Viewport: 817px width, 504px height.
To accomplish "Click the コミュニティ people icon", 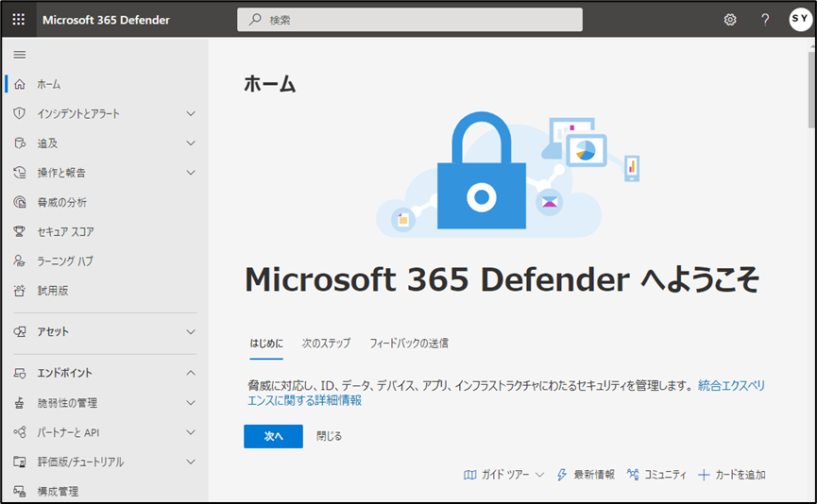I will click(633, 475).
